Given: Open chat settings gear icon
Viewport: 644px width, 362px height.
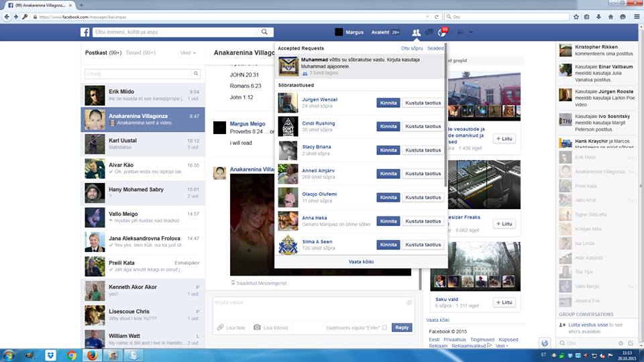Looking at the screenshot, I should [621, 343].
